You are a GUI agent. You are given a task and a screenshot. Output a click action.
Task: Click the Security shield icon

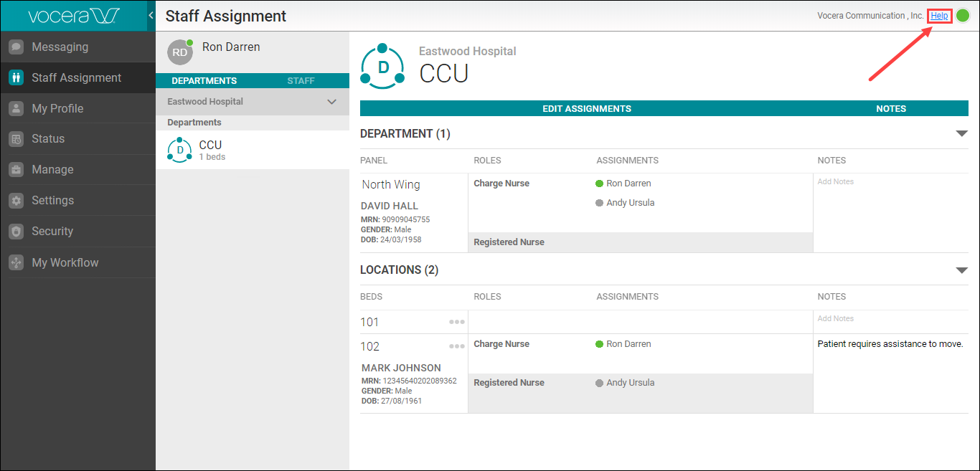(x=16, y=232)
